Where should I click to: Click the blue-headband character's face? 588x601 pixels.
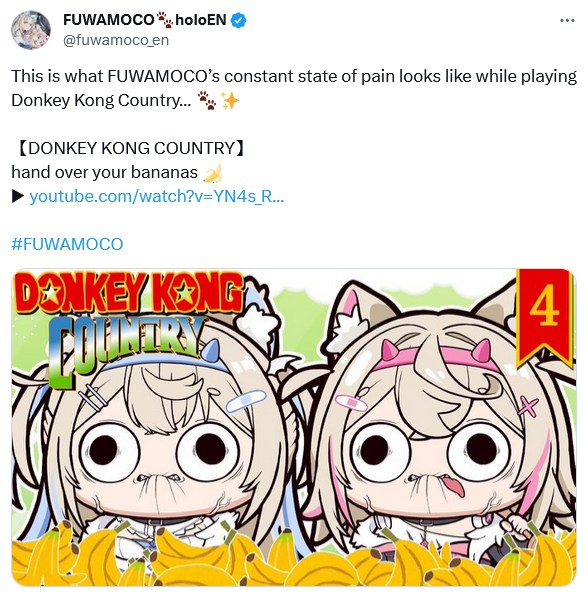pos(158,456)
